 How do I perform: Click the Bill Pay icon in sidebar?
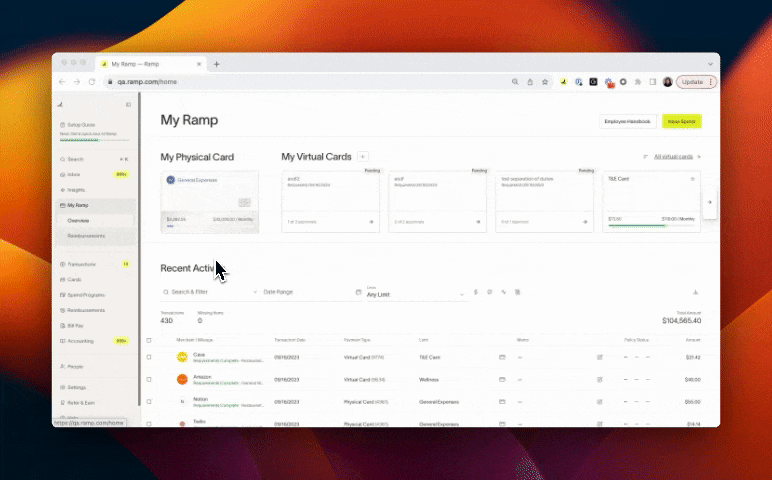(63, 325)
